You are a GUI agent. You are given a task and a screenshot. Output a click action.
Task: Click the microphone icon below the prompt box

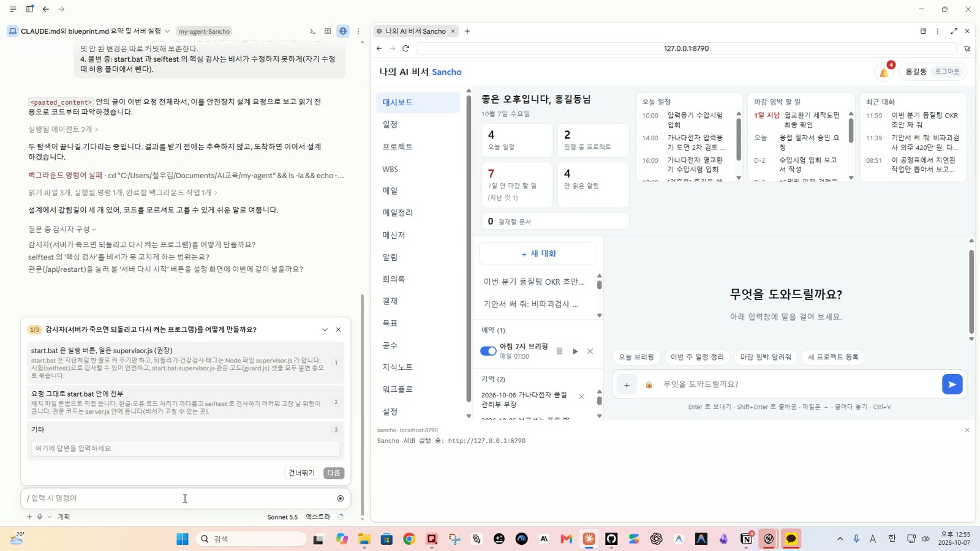[x=40, y=517]
